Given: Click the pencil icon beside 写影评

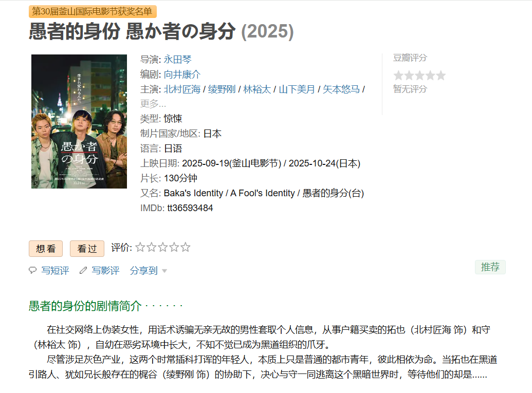Looking at the screenshot, I should tap(83, 270).
